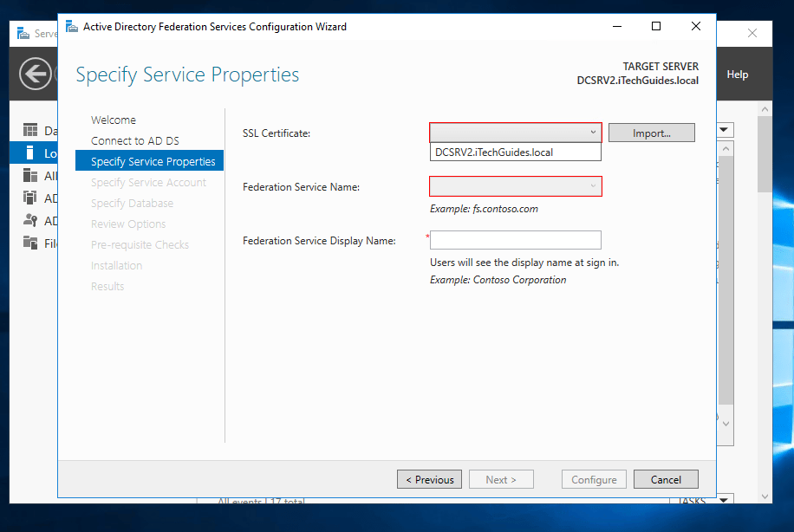Cancel the AD FS configuration wizard
Image resolution: width=794 pixels, height=532 pixels.
click(x=666, y=478)
